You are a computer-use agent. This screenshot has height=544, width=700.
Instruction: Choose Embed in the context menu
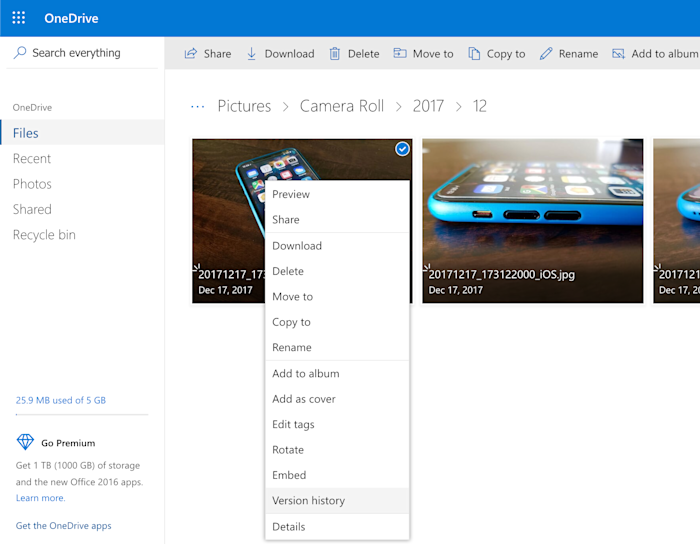(337, 475)
